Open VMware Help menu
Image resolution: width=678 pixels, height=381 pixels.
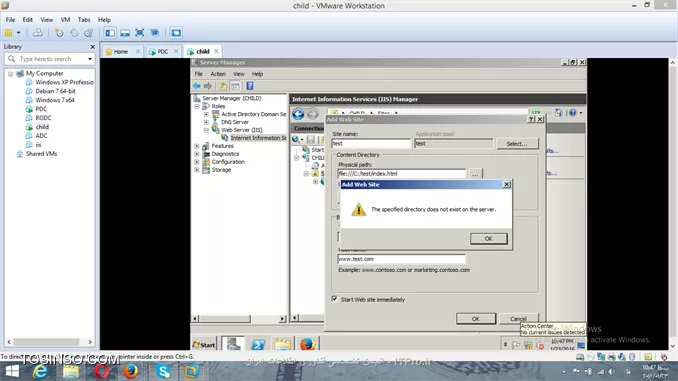click(x=104, y=19)
